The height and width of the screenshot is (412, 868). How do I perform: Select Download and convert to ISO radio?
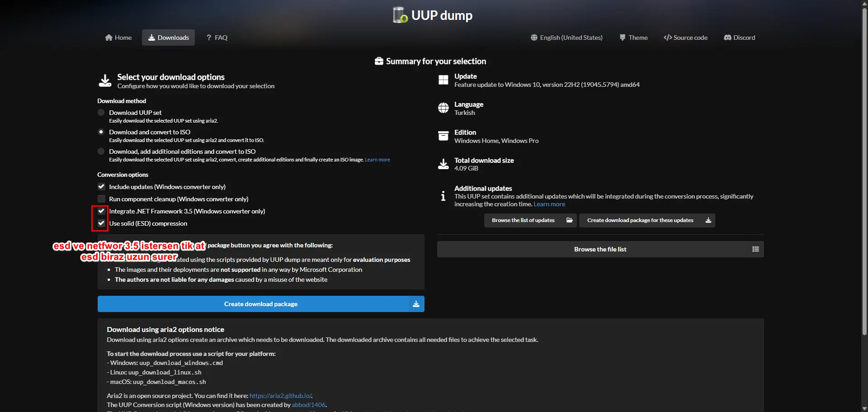coord(101,132)
